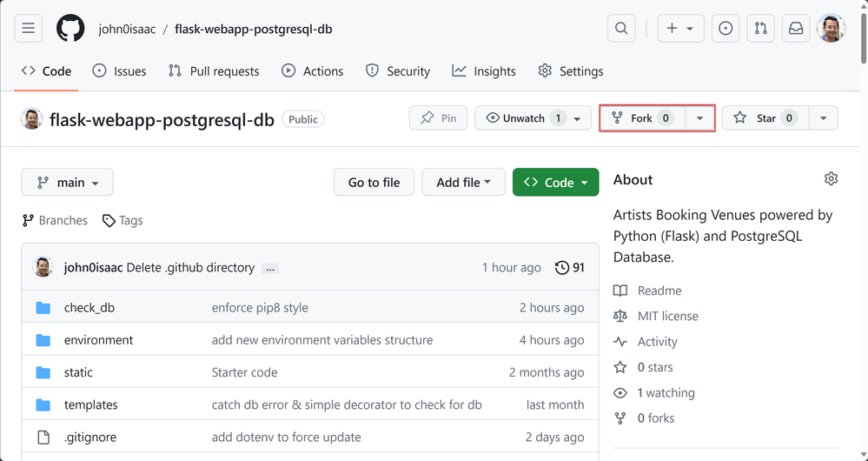Click the .gitignore file icon
The image size is (868, 461).
(43, 438)
